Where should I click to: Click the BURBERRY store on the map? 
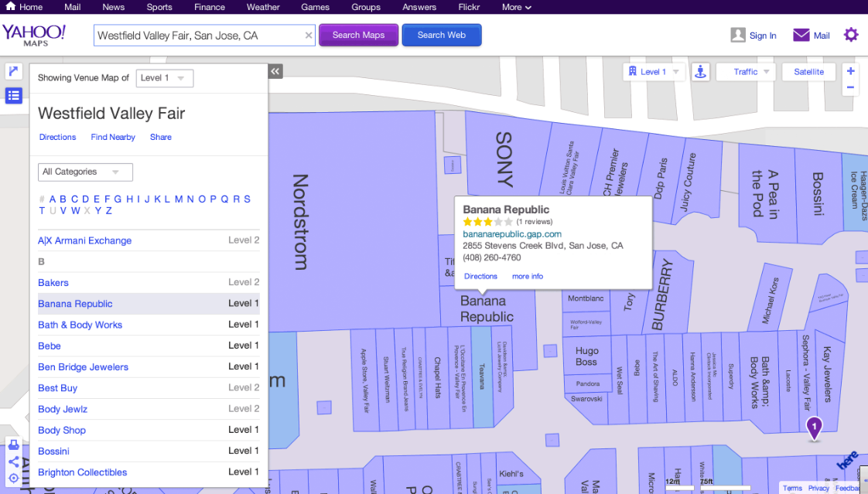(x=662, y=295)
